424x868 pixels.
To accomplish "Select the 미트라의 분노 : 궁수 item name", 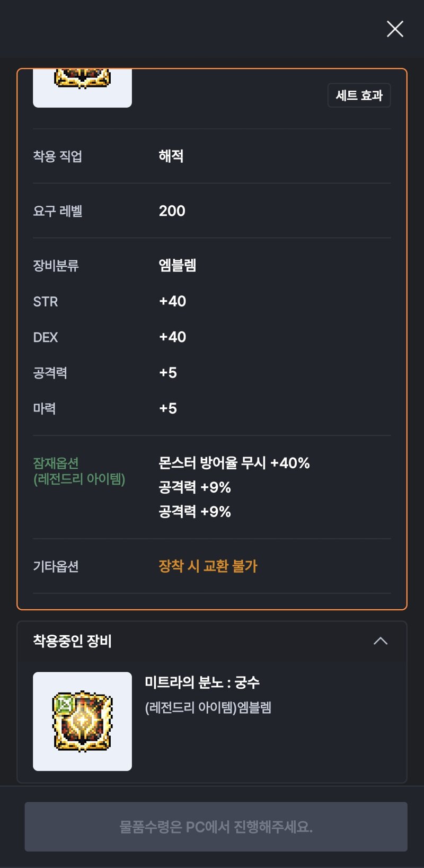I will point(202,682).
